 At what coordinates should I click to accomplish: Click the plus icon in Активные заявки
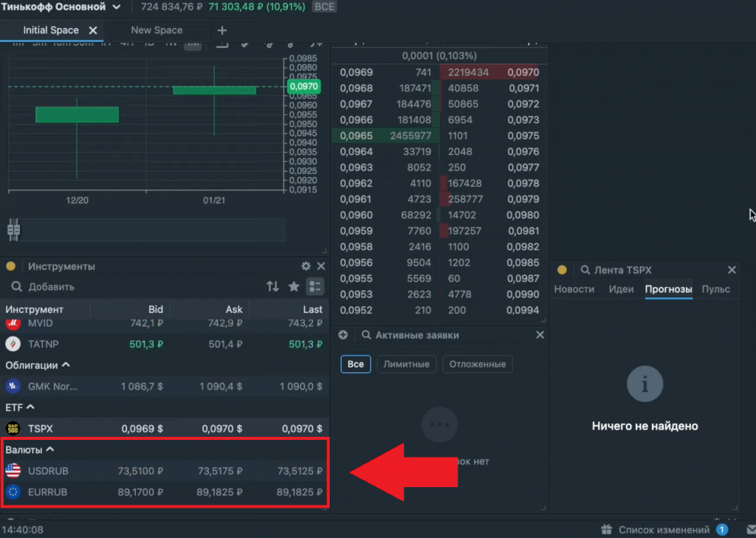[343, 334]
